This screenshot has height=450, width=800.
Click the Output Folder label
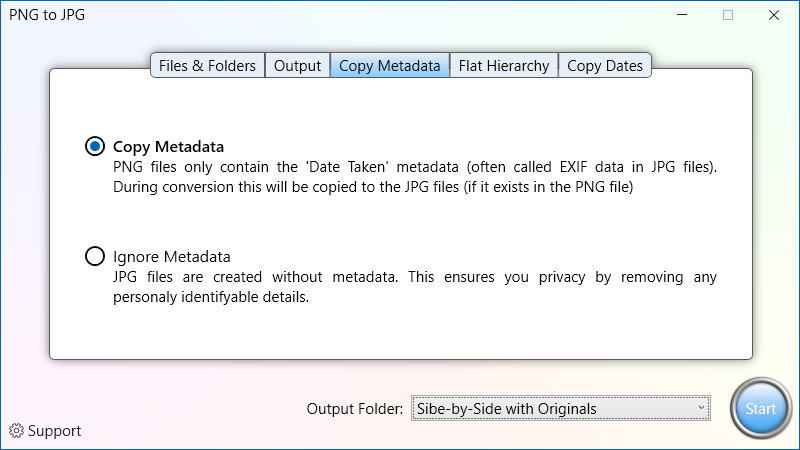click(x=355, y=409)
